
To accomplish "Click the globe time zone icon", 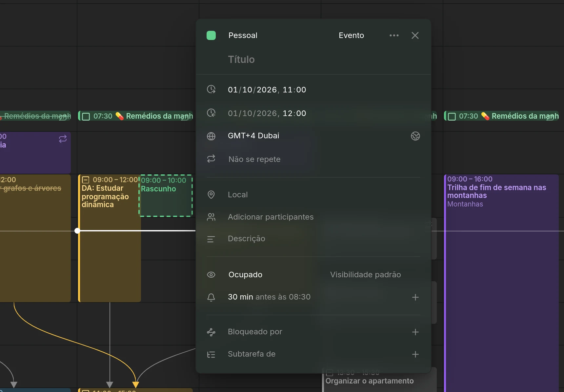I will pyautogui.click(x=211, y=136).
